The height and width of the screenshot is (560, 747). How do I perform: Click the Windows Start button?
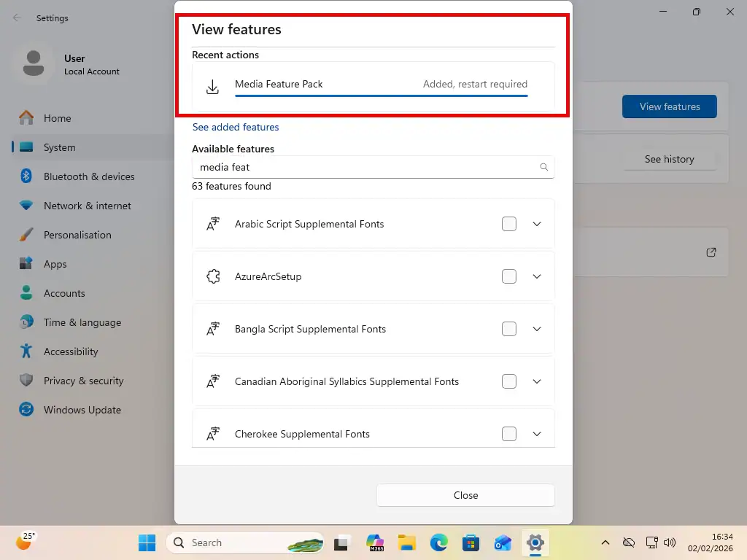147,542
